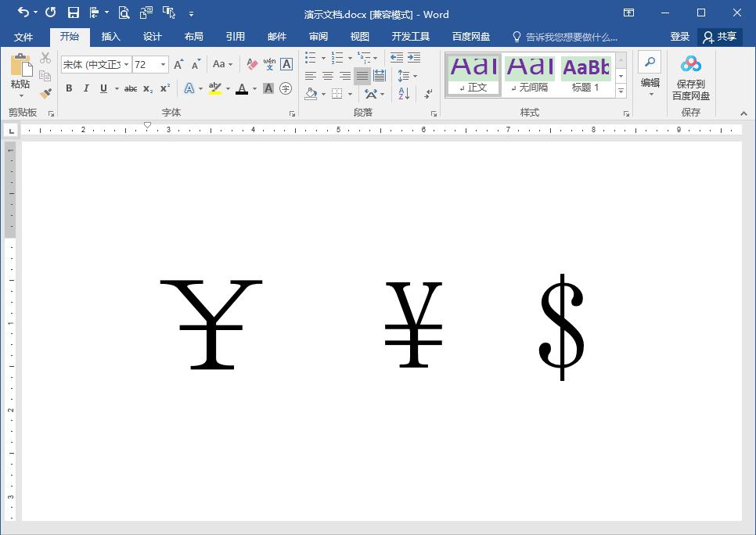
Task: Show paragraph marks icon
Action: click(x=428, y=94)
